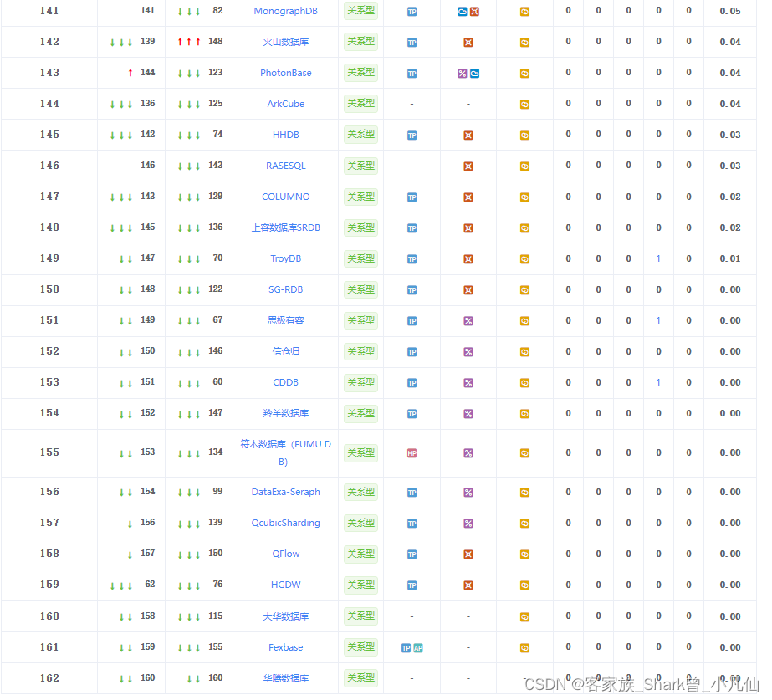
Task: Click the purple percent icon in CDDB row
Action: (468, 383)
